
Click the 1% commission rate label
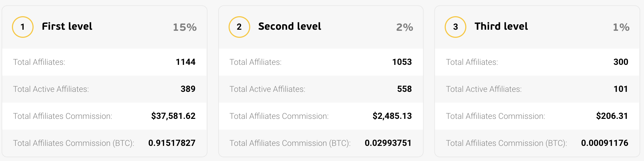coord(621,27)
